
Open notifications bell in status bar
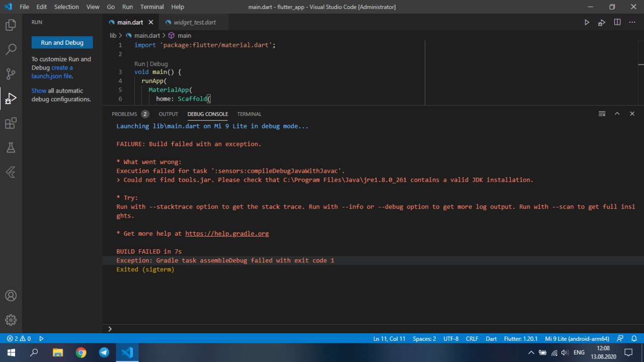(x=634, y=339)
